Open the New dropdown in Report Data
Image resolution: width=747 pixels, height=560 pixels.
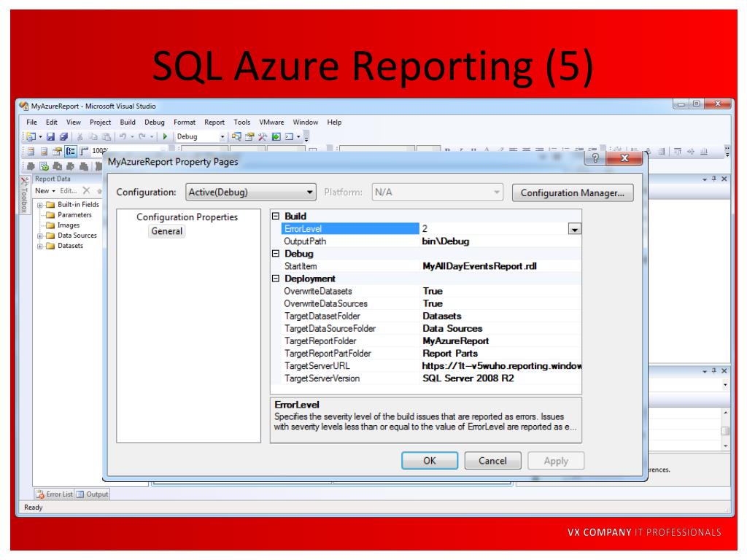45,190
